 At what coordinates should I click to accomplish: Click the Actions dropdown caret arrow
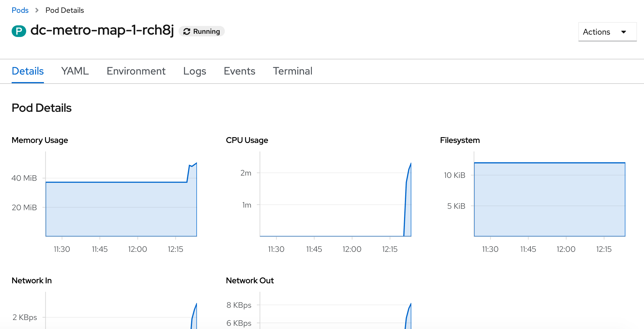point(624,32)
